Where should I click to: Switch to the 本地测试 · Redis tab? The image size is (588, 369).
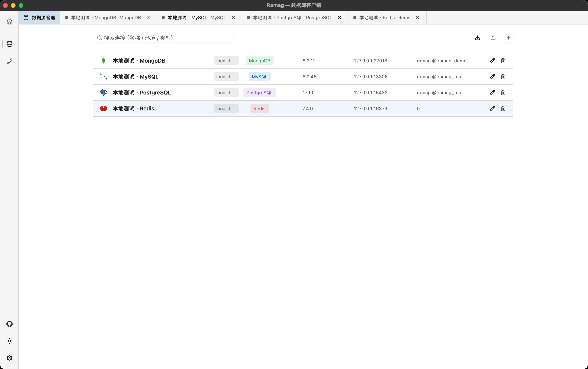point(387,17)
